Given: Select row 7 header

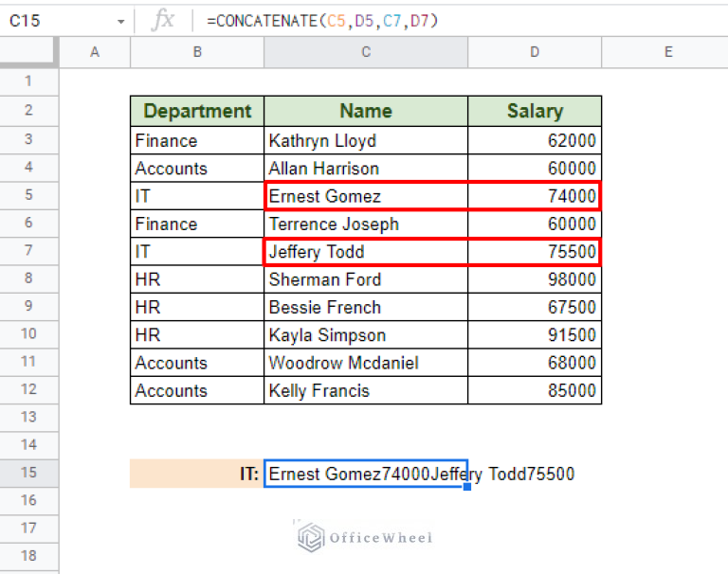Looking at the screenshot, I should pyautogui.click(x=28, y=251).
